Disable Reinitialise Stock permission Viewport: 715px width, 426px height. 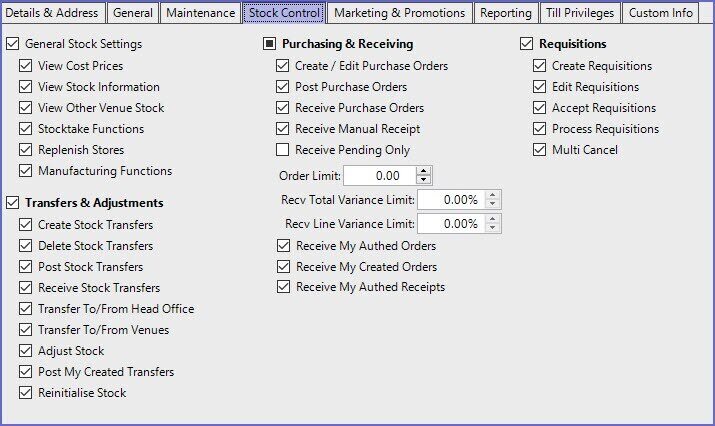pyautogui.click(x=26, y=393)
